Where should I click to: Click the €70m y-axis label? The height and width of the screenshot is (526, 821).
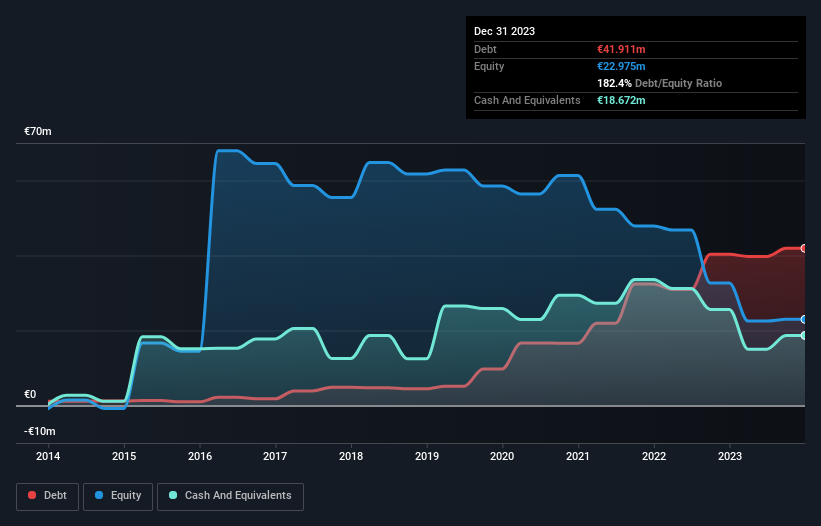38,131
